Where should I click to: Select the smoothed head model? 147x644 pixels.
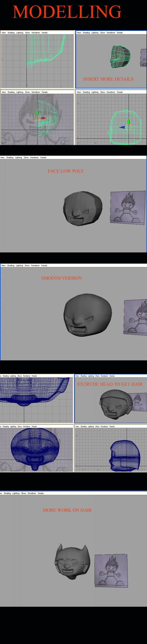click(x=87, y=315)
